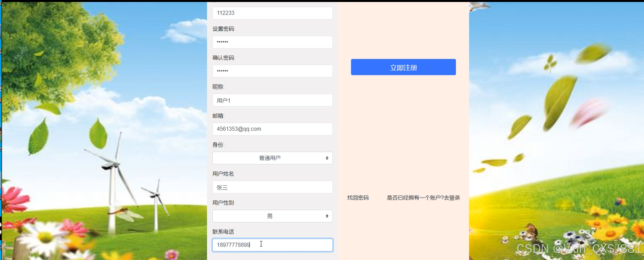
Task: Click the 身份 label text
Action: [218, 145]
